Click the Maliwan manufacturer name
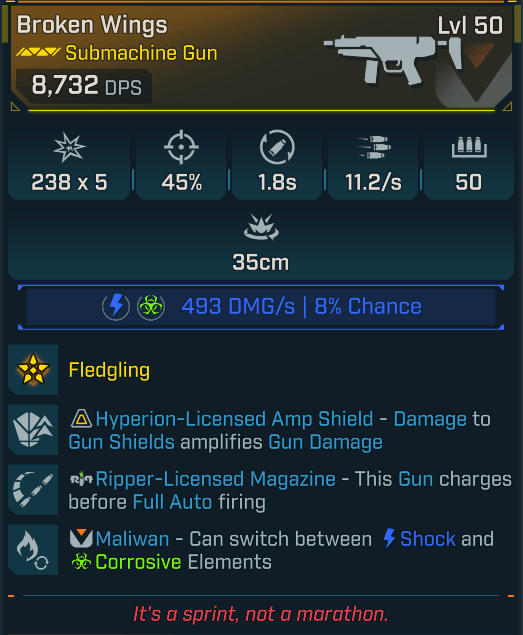This screenshot has width=523, height=635. (x=132, y=539)
